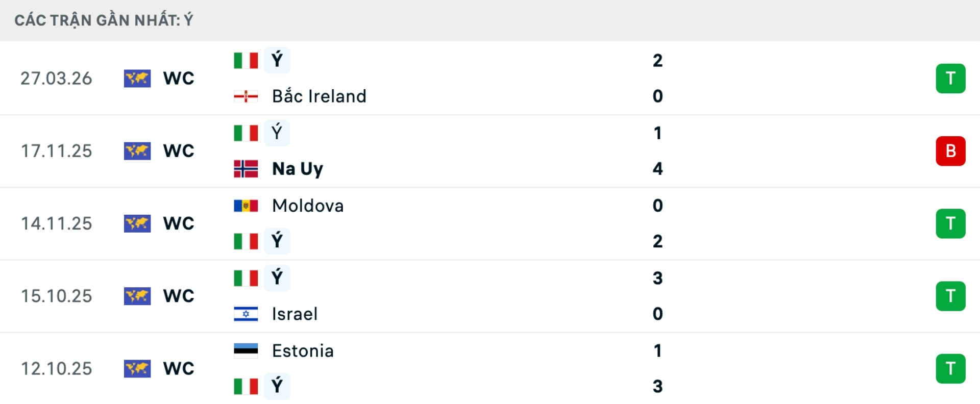Click the Israel flag icon
Viewport: 980px width, 404px height.
click(246, 314)
